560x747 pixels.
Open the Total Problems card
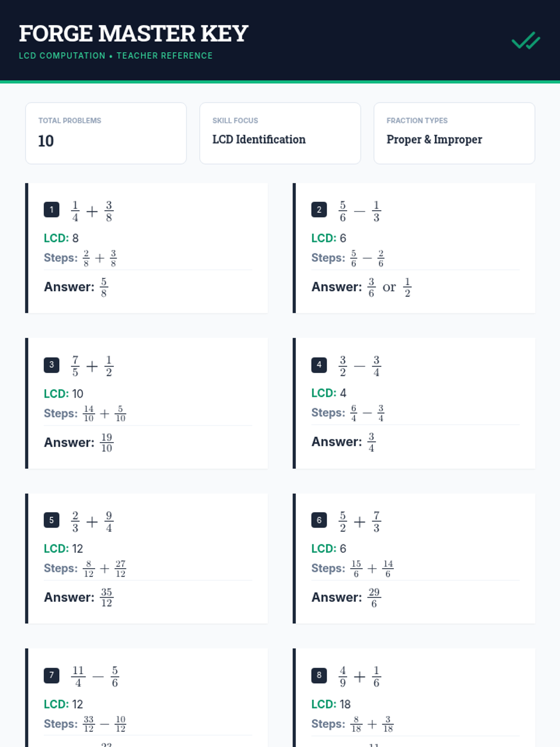click(x=106, y=133)
